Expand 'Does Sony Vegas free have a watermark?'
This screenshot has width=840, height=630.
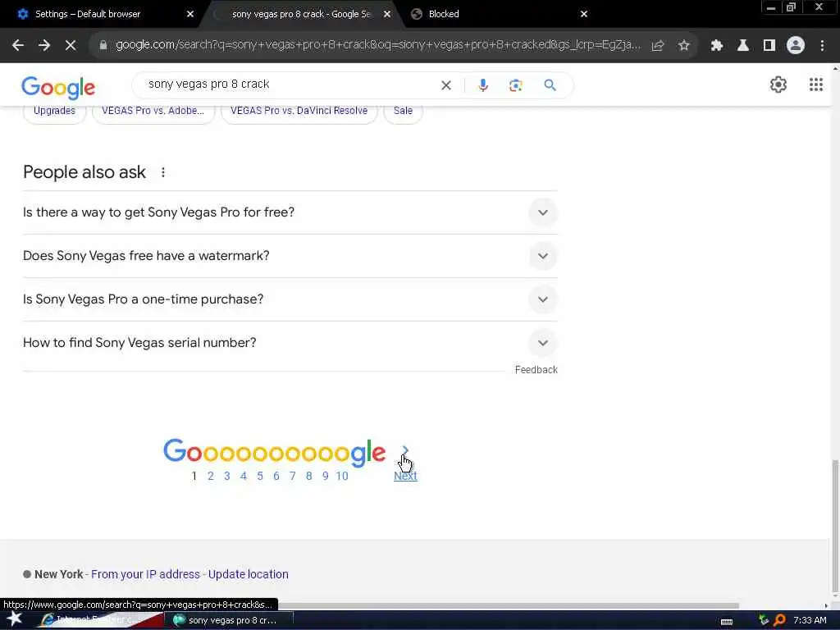pos(290,256)
